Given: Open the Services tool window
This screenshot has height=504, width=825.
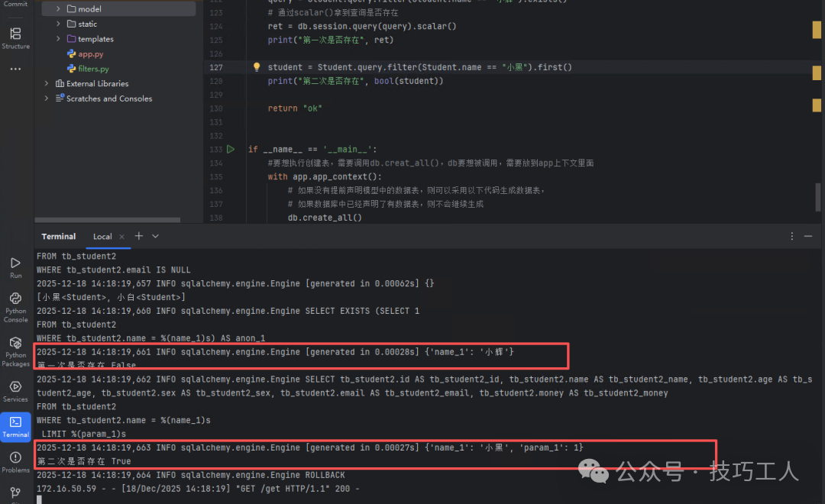Looking at the screenshot, I should click(15, 392).
